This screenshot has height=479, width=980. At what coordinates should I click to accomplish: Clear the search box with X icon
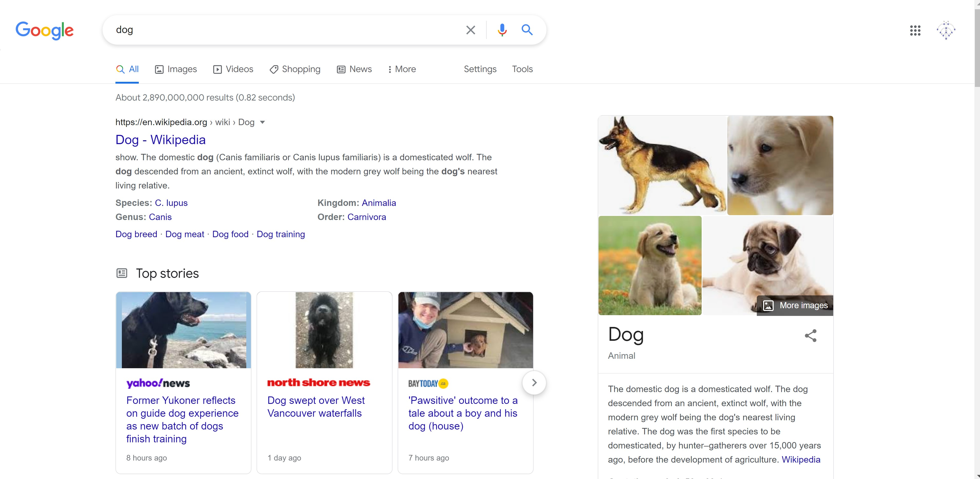pyautogui.click(x=470, y=30)
